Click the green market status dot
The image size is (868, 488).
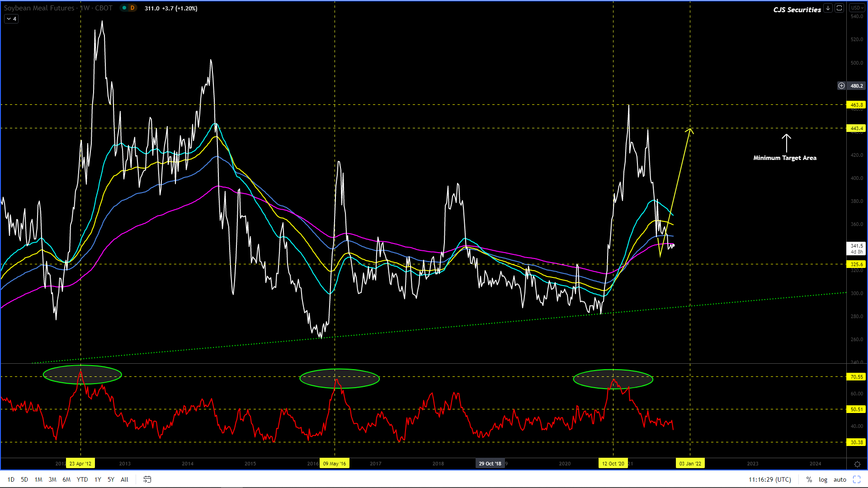point(124,8)
